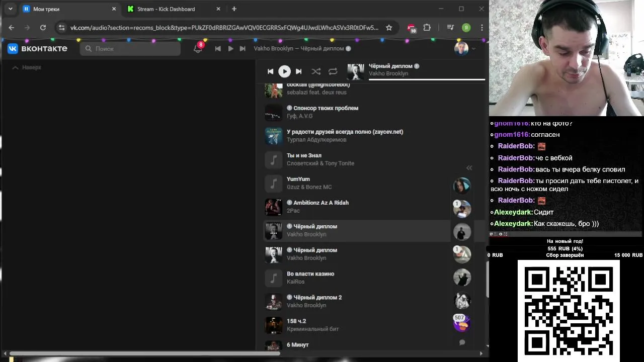Open chat avatar beside Ambitionz Az A Ridah
644x362 pixels.
[462, 209]
